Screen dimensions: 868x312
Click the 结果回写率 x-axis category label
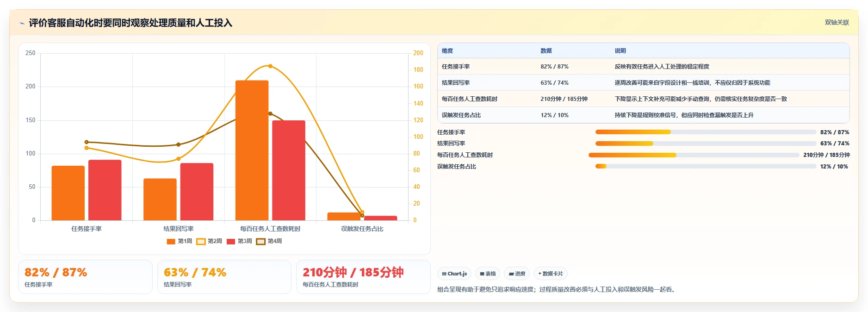click(x=179, y=229)
